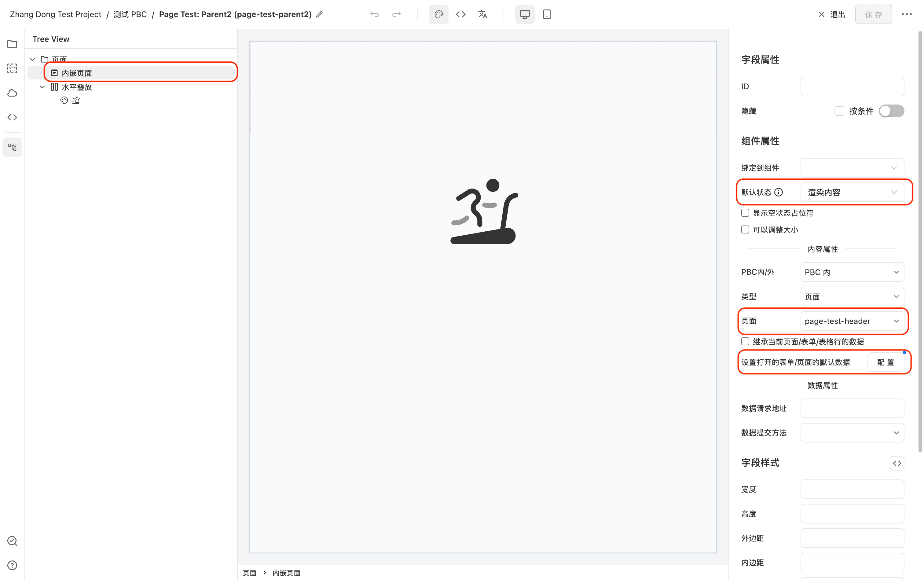This screenshot has height=580, width=924.
Task: Check the 按条件 checkbox
Action: [839, 111]
